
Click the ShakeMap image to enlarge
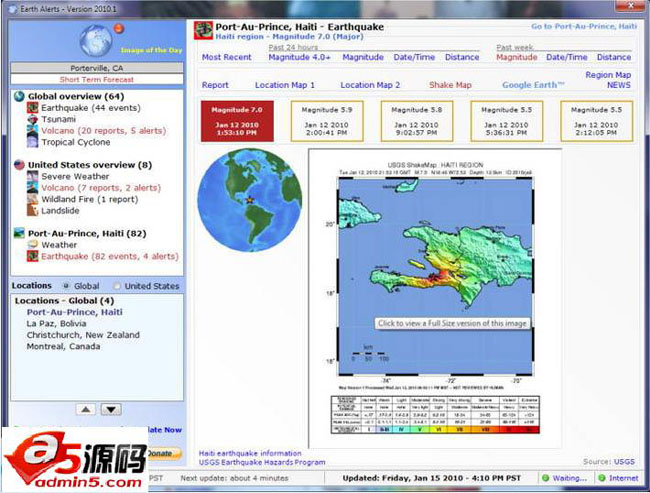(x=435, y=299)
